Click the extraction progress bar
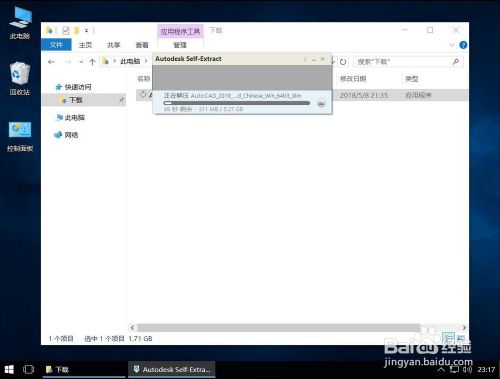The image size is (500, 379). point(237,103)
